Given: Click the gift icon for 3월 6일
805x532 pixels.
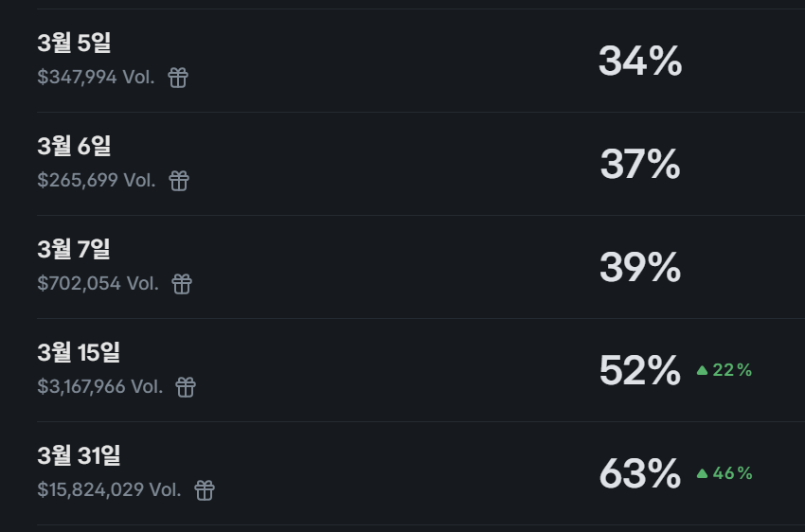Looking at the screenshot, I should (x=179, y=181).
